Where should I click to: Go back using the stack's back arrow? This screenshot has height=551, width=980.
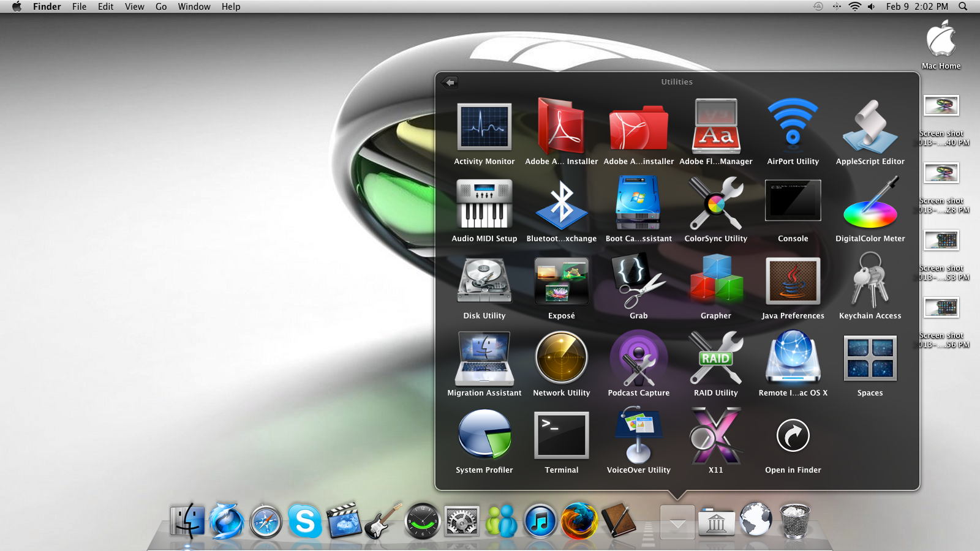450,82
